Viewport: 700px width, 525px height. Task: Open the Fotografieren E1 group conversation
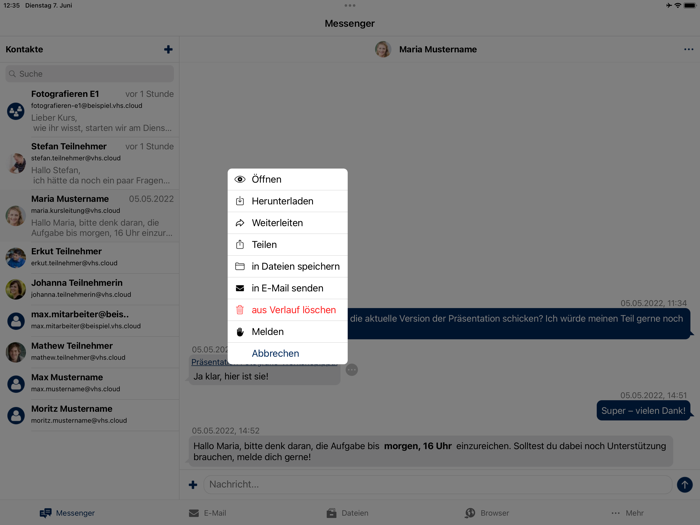click(x=90, y=111)
